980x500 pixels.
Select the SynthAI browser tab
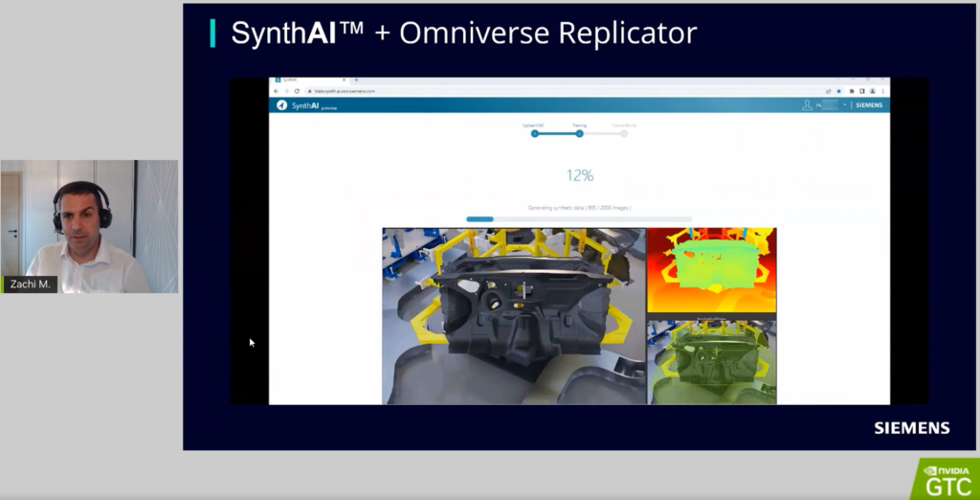coord(309,80)
